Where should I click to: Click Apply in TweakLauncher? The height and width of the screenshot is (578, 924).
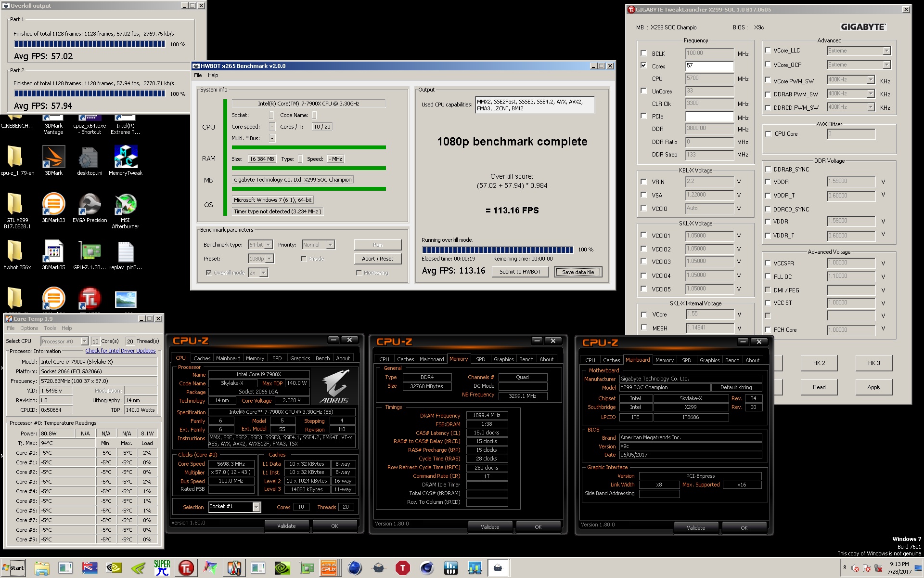[873, 387]
